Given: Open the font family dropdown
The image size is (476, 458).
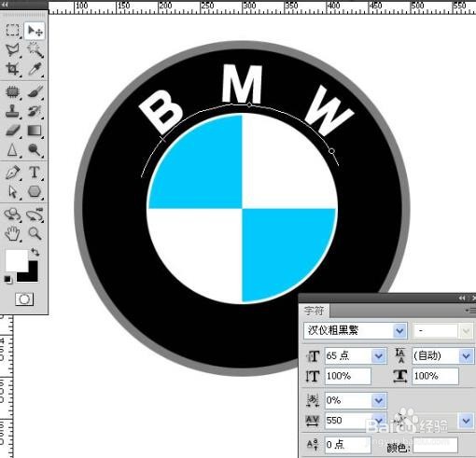Looking at the screenshot, I should click(399, 330).
